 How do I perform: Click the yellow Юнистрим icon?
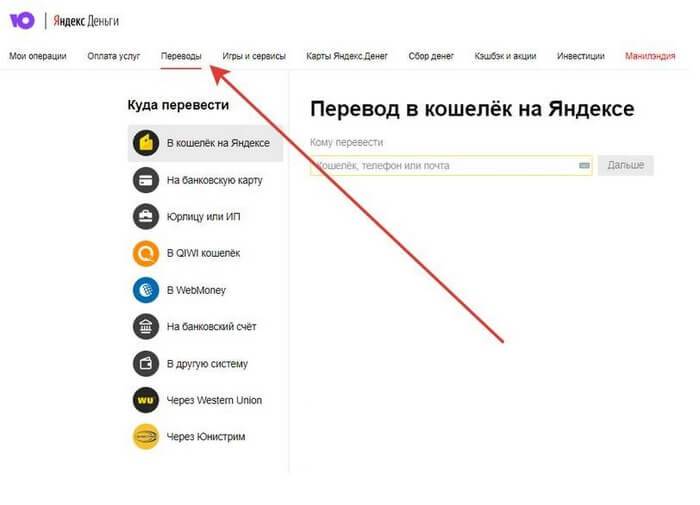(146, 437)
